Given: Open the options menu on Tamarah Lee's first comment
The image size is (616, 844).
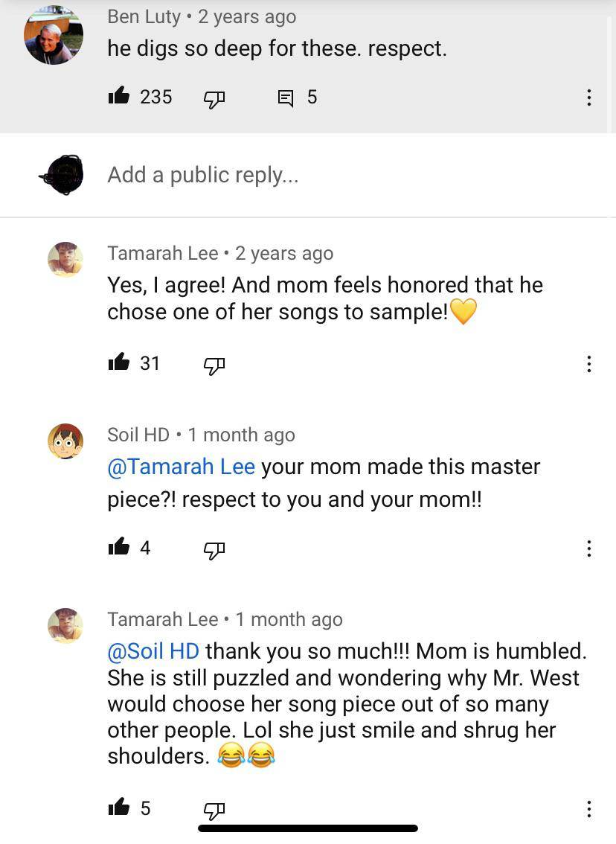Looking at the screenshot, I should pyautogui.click(x=589, y=364).
